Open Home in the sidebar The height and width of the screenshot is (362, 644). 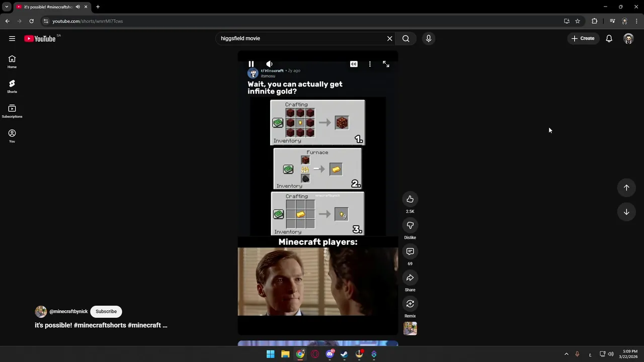pyautogui.click(x=12, y=62)
